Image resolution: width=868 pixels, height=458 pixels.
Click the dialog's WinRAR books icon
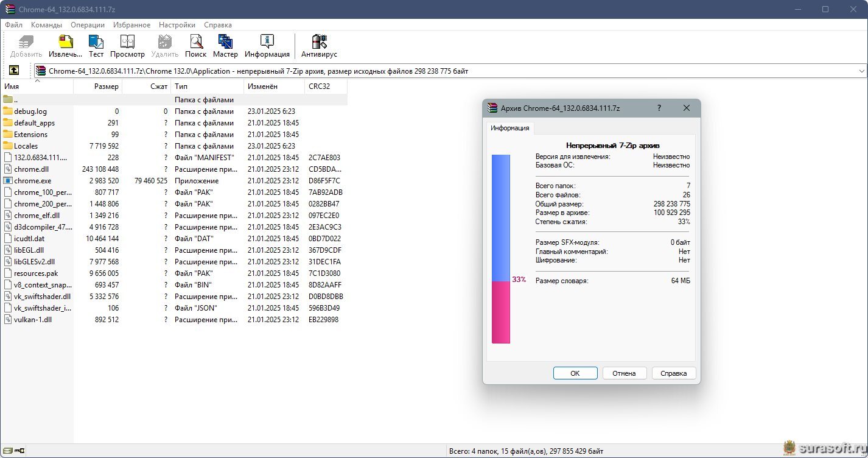tap(492, 108)
